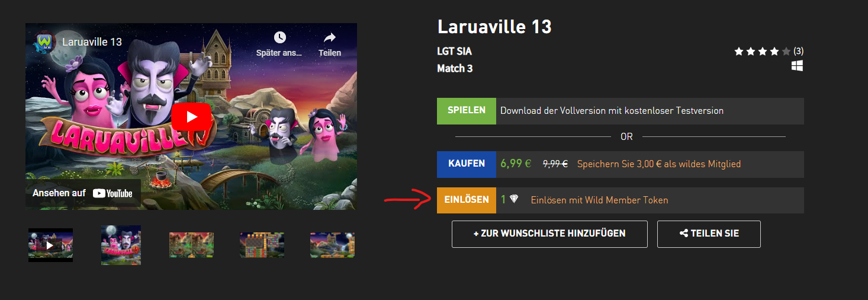Select the video thumbnail with play icon

[x=50, y=245]
